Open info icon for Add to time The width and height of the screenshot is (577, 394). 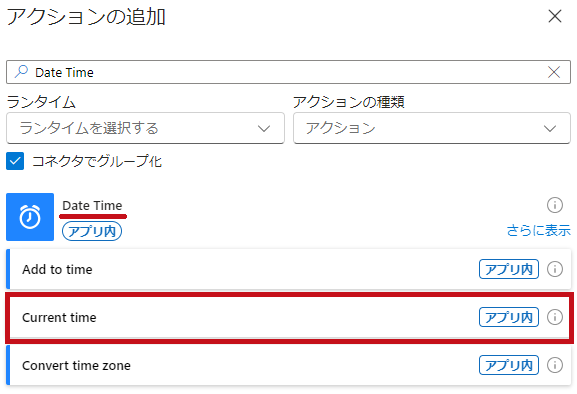[555, 269]
